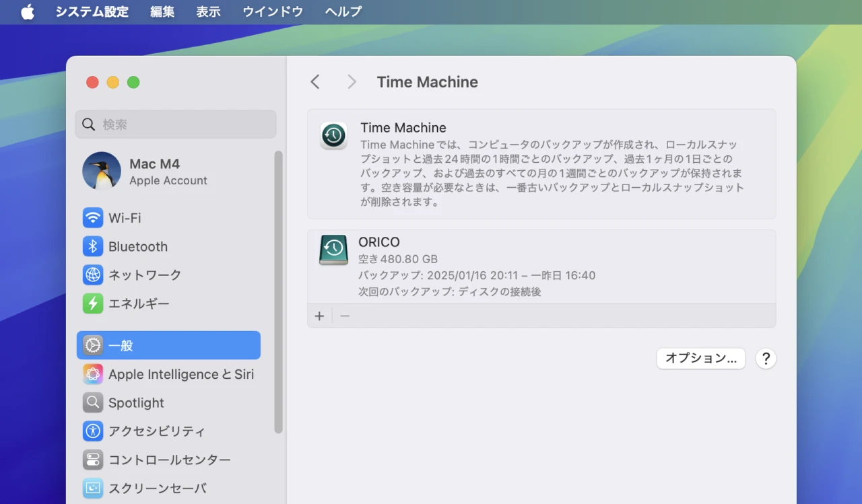Select the ORICO backup disk icon
The width and height of the screenshot is (862, 504).
tap(333, 250)
